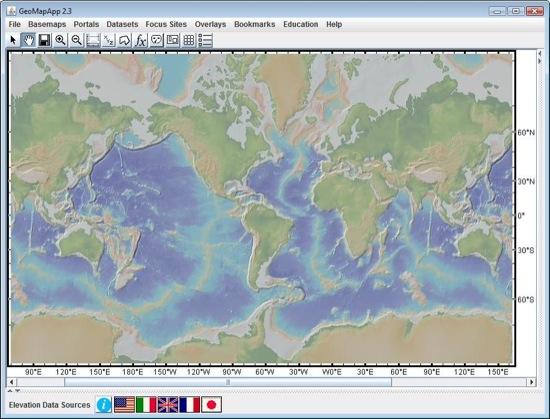Open the Education menu
This screenshot has height=419, width=550.
301,24
